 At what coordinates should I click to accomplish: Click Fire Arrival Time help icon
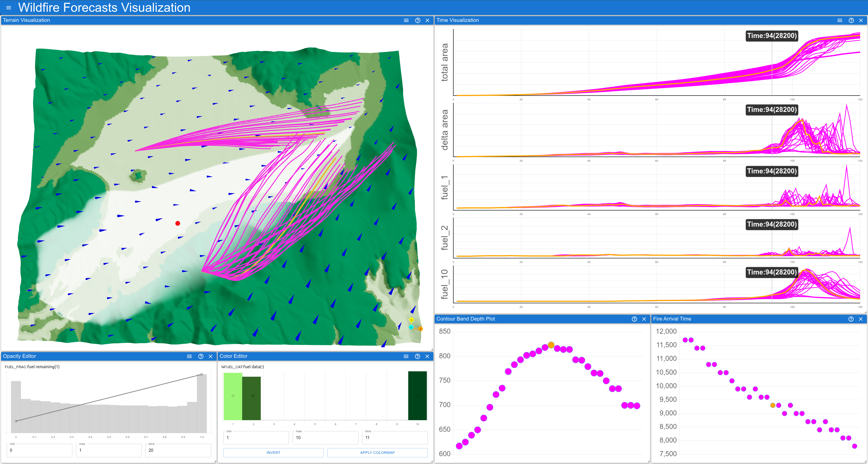pos(851,319)
